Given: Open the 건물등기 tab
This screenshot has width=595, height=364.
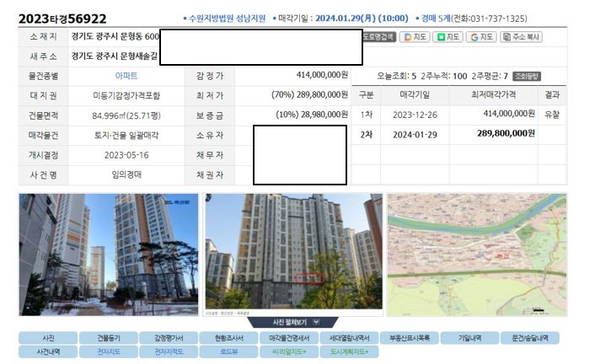Looking at the screenshot, I should 109,338.
